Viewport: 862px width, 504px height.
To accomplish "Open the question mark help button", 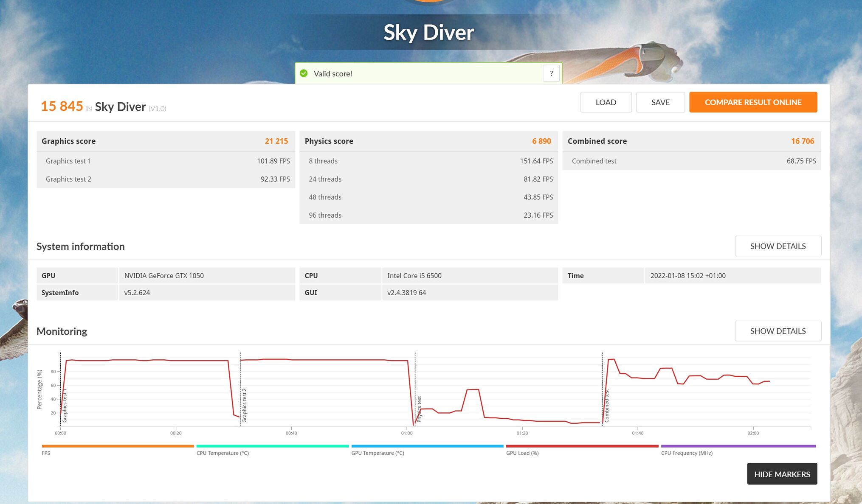I will tap(551, 73).
